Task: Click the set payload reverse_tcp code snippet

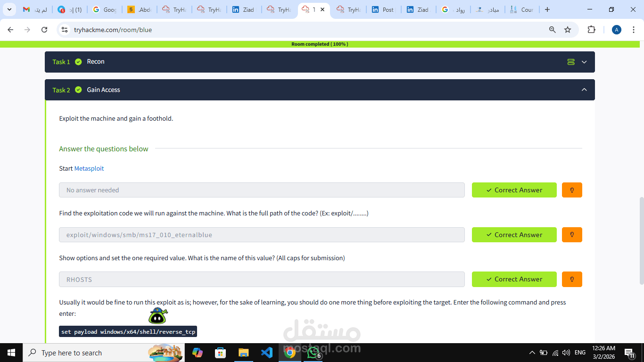Action: coord(128,332)
